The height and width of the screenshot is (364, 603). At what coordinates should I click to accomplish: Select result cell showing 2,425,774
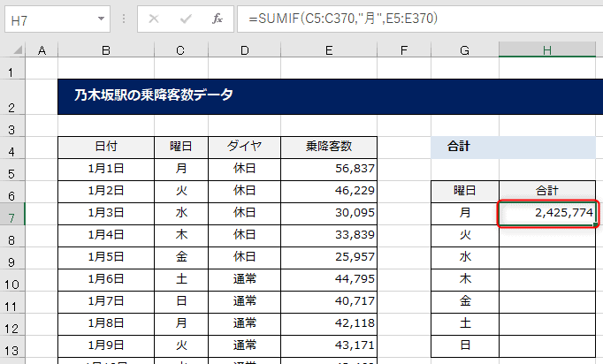tap(547, 214)
